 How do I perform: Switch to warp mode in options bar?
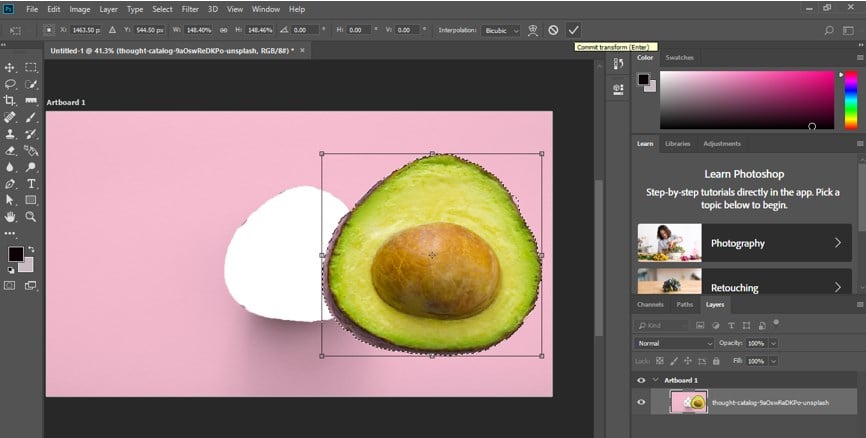click(x=532, y=30)
